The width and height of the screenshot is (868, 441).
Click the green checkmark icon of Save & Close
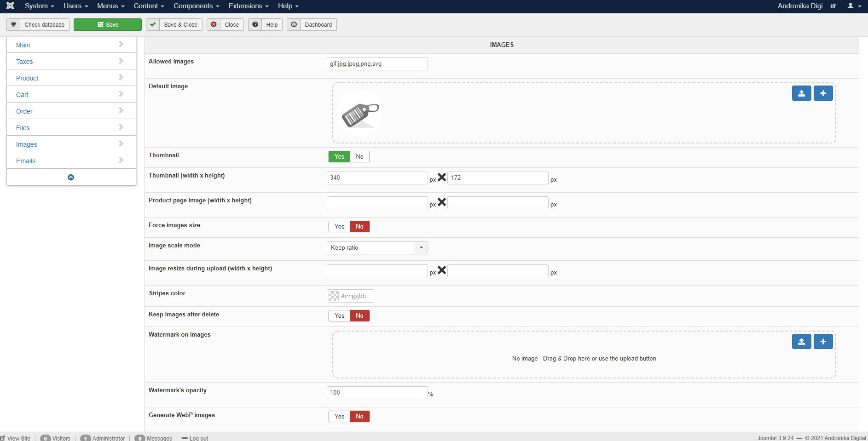pyautogui.click(x=153, y=24)
